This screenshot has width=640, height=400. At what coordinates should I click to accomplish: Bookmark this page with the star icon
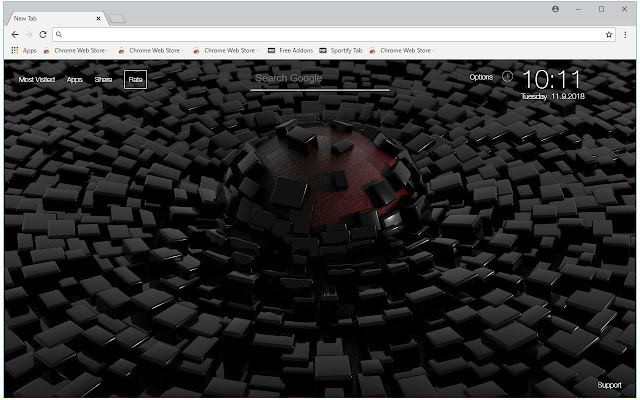pyautogui.click(x=609, y=35)
